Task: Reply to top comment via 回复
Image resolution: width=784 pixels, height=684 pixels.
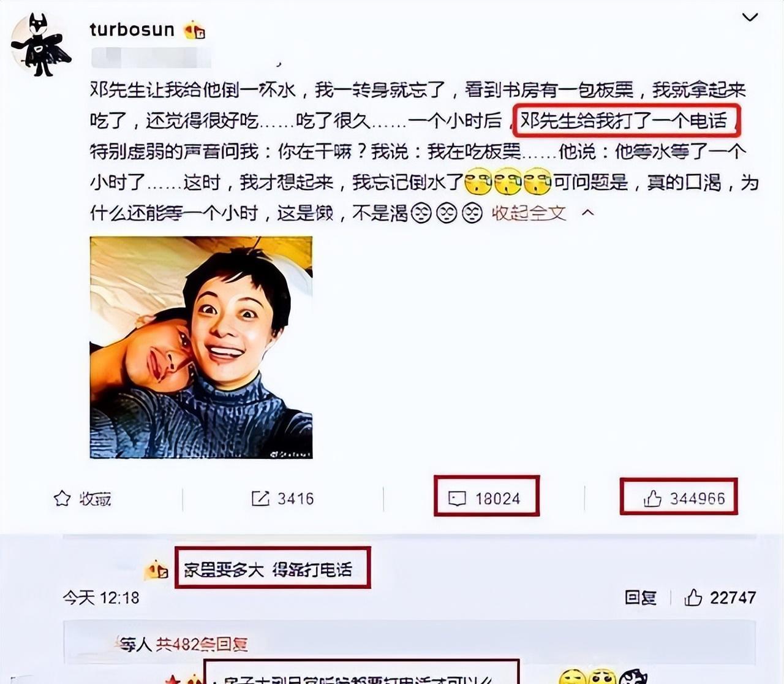Action: point(640,597)
